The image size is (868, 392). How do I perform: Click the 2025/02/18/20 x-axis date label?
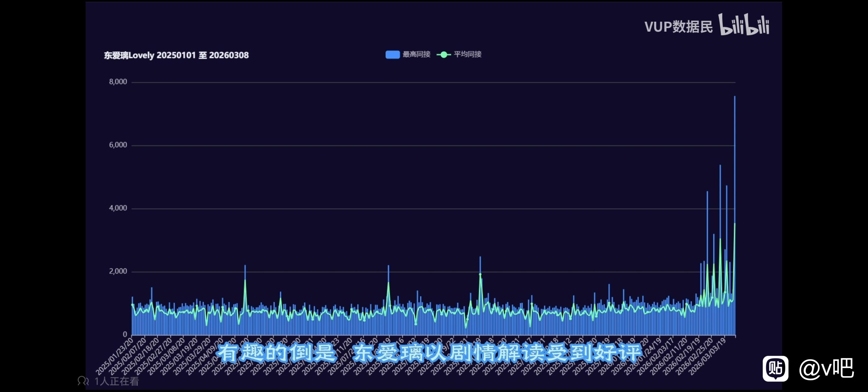[140, 356]
